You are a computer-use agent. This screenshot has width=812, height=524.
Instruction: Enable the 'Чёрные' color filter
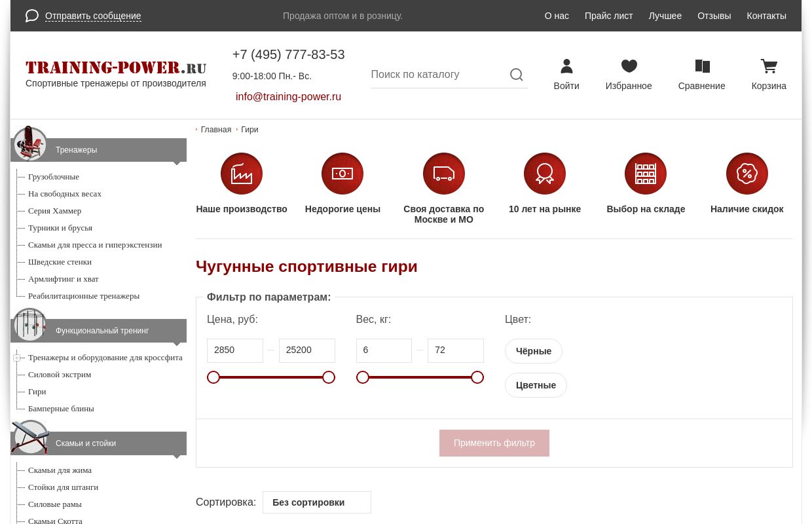pyautogui.click(x=533, y=351)
